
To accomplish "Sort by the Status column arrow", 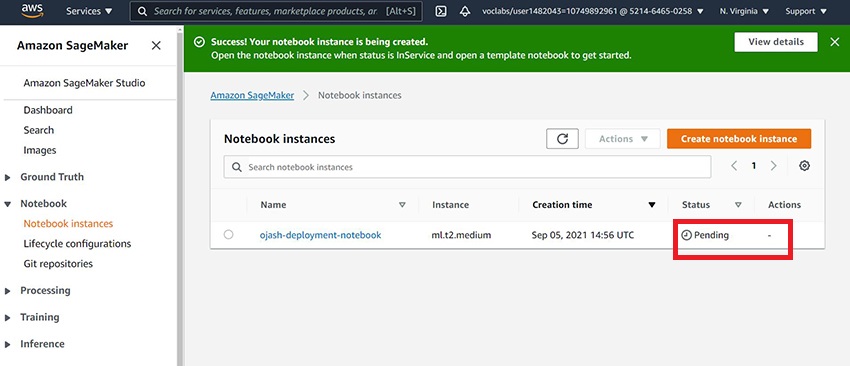I will (738, 205).
